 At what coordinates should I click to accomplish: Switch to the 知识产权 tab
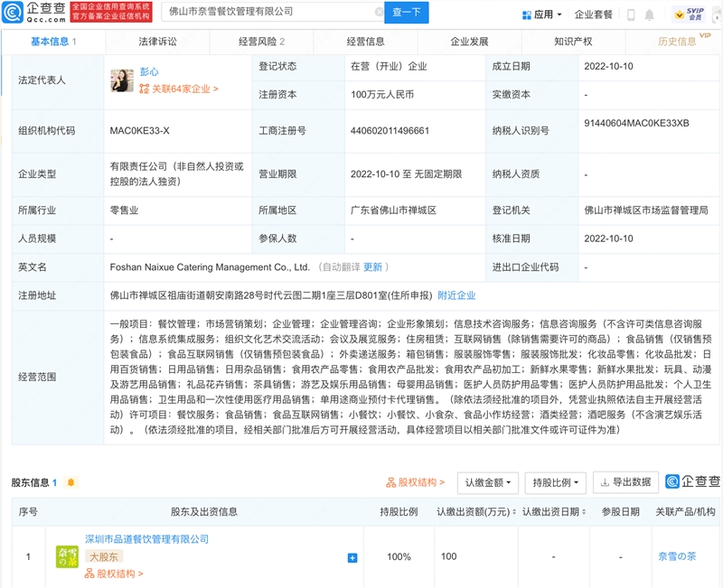pos(573,42)
